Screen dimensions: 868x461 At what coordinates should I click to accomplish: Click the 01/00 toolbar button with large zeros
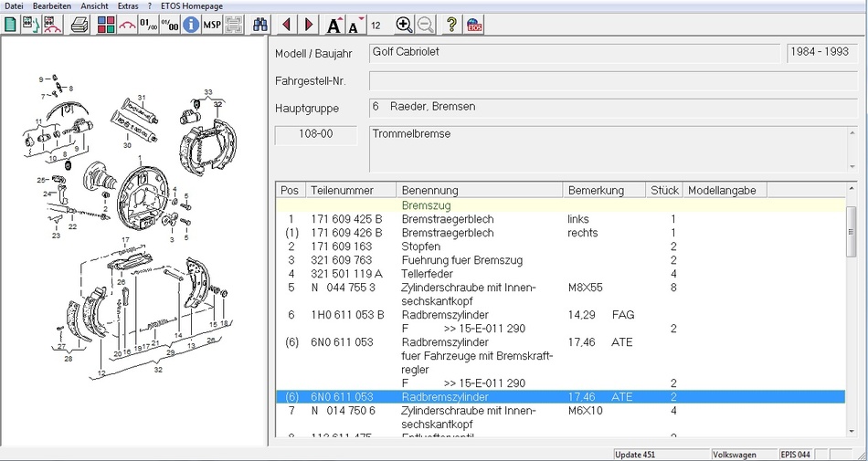169,25
